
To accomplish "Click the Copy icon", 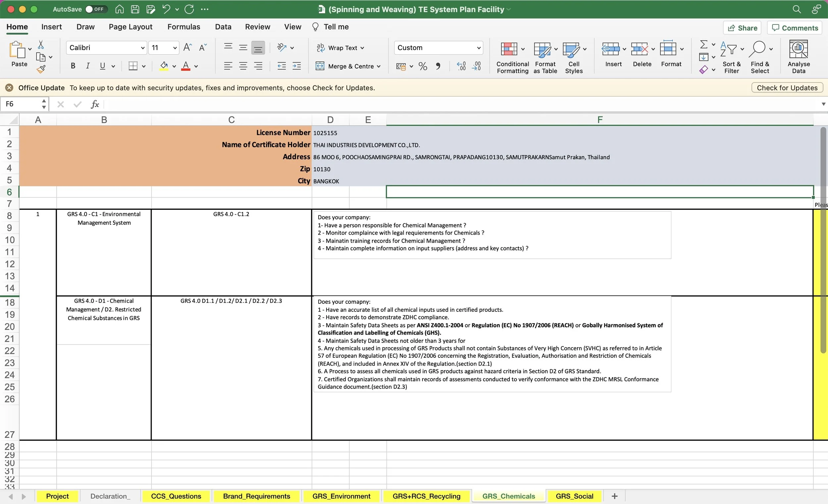I will tap(41, 57).
